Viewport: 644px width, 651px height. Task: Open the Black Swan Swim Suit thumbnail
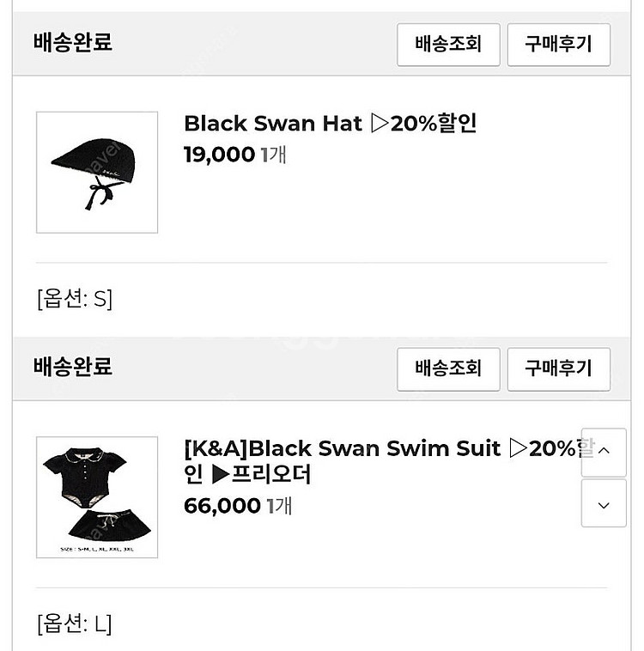point(97,497)
